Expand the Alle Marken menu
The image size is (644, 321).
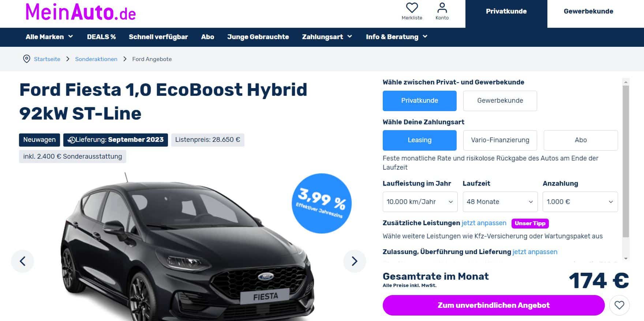[49, 37]
